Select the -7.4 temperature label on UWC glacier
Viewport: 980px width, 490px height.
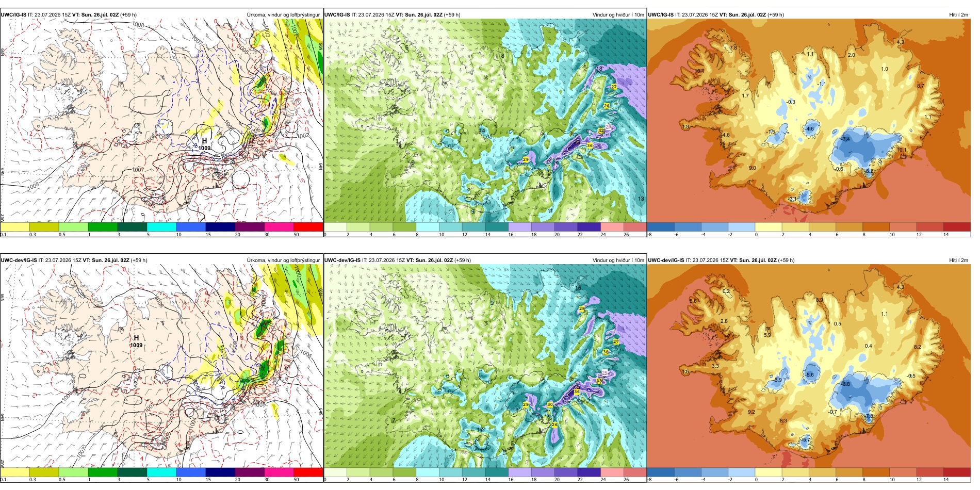tap(845, 139)
